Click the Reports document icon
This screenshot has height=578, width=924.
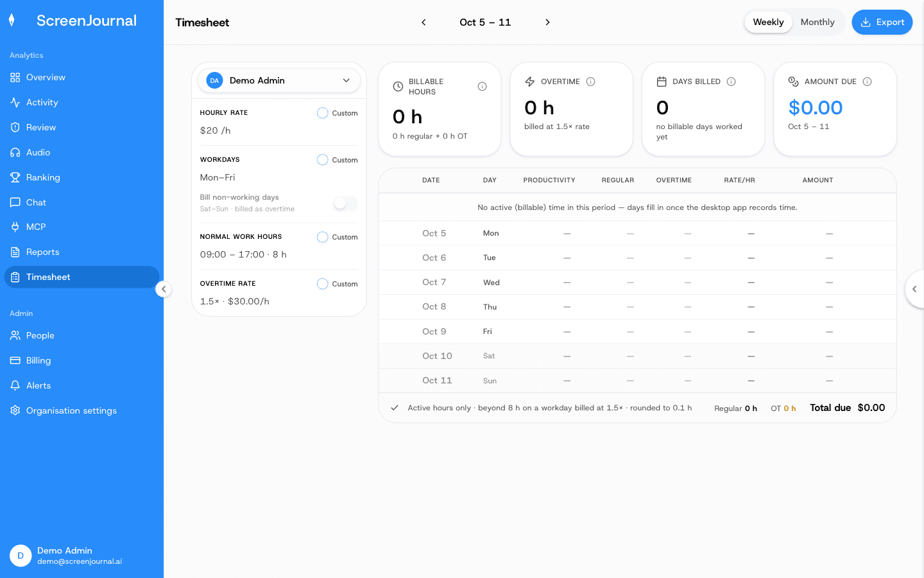(x=15, y=252)
